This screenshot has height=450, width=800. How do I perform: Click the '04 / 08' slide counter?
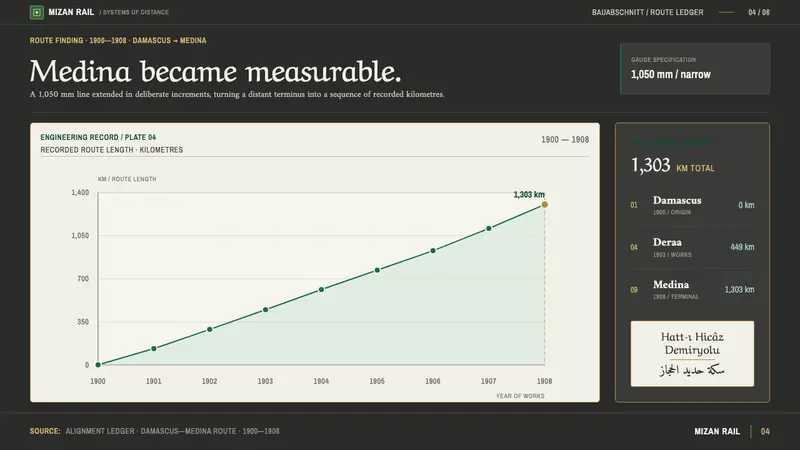point(759,12)
